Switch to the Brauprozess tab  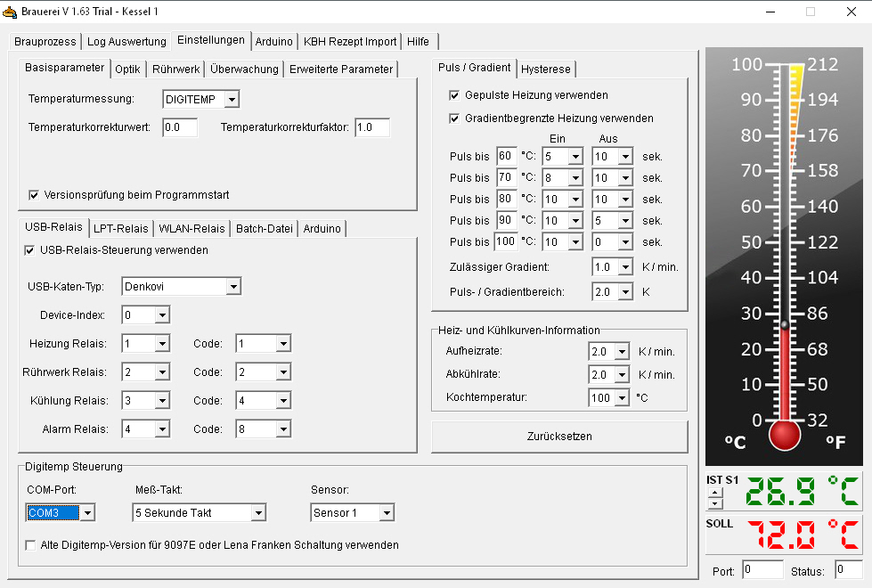click(46, 42)
